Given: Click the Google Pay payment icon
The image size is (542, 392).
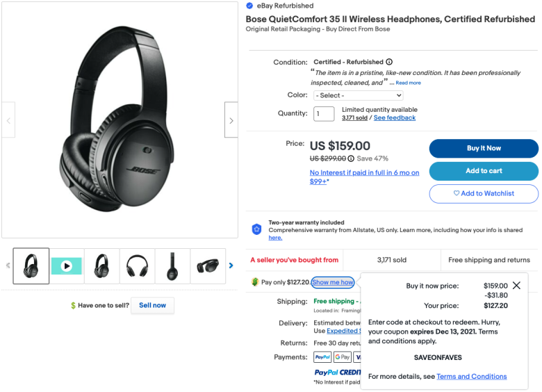Looking at the screenshot, I should coord(342,357).
